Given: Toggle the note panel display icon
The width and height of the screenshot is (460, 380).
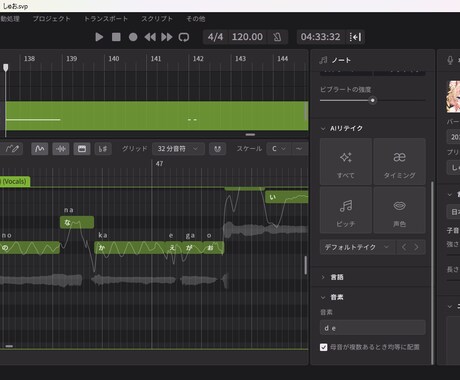Looking at the screenshot, I should 82,149.
